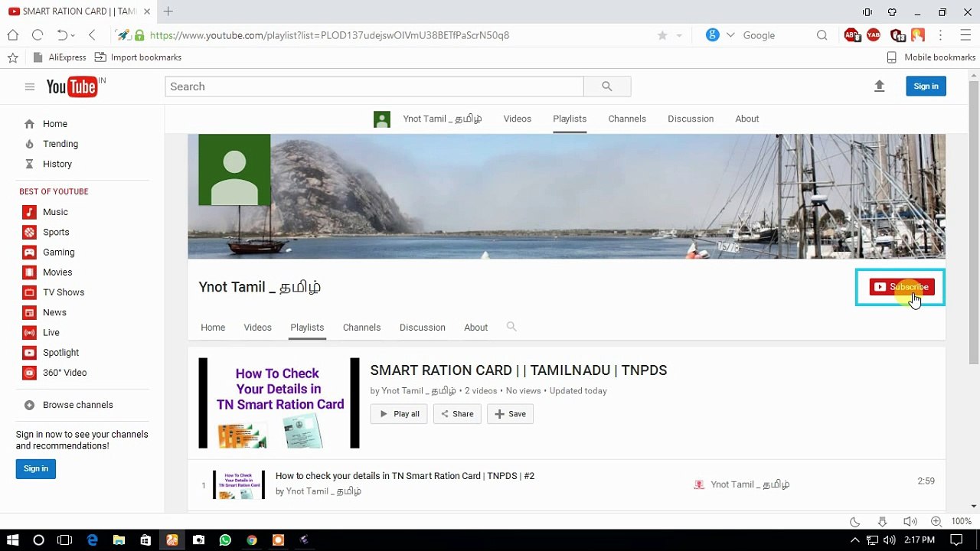The image size is (980, 551).
Task: Select the SMART RATION CARD browser tab
Action: (x=79, y=11)
